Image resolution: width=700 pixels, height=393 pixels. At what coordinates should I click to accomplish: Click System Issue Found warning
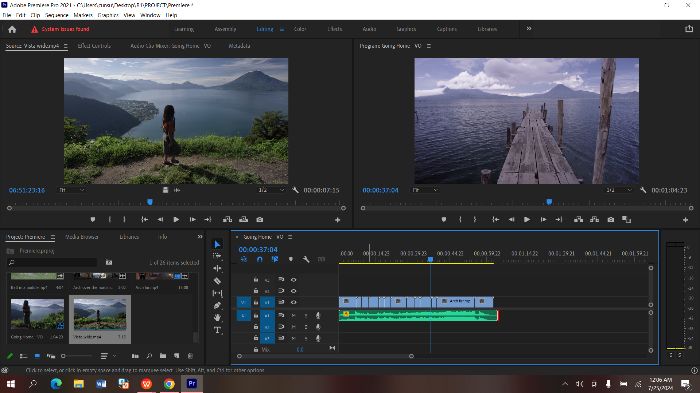(60, 29)
